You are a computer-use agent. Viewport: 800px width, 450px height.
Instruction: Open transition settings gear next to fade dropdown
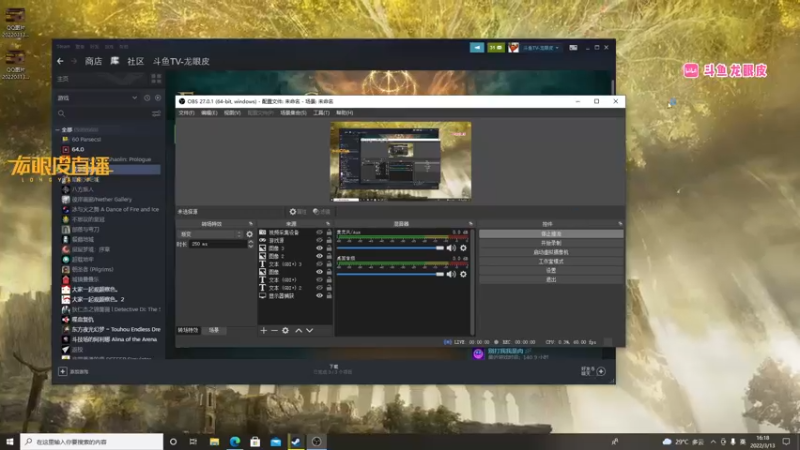click(249, 234)
